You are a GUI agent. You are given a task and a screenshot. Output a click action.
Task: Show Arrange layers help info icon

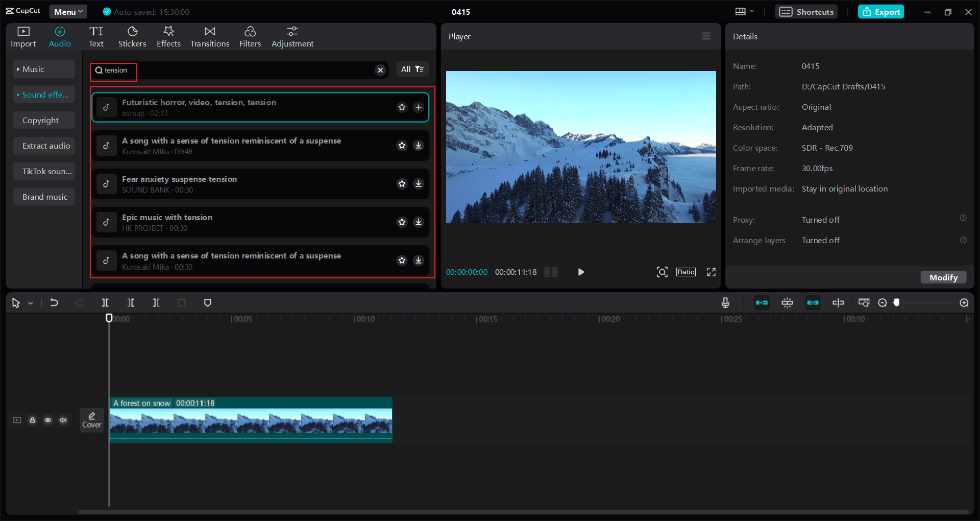963,240
